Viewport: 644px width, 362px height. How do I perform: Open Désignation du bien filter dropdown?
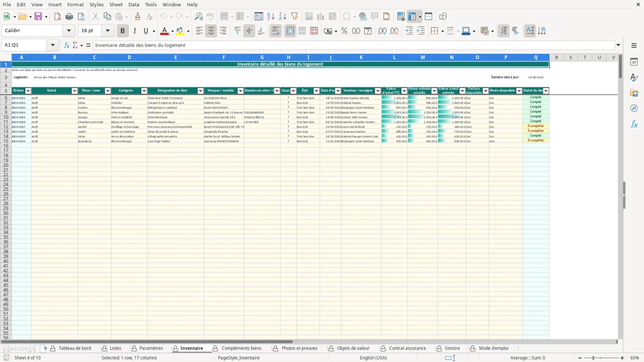(200, 91)
